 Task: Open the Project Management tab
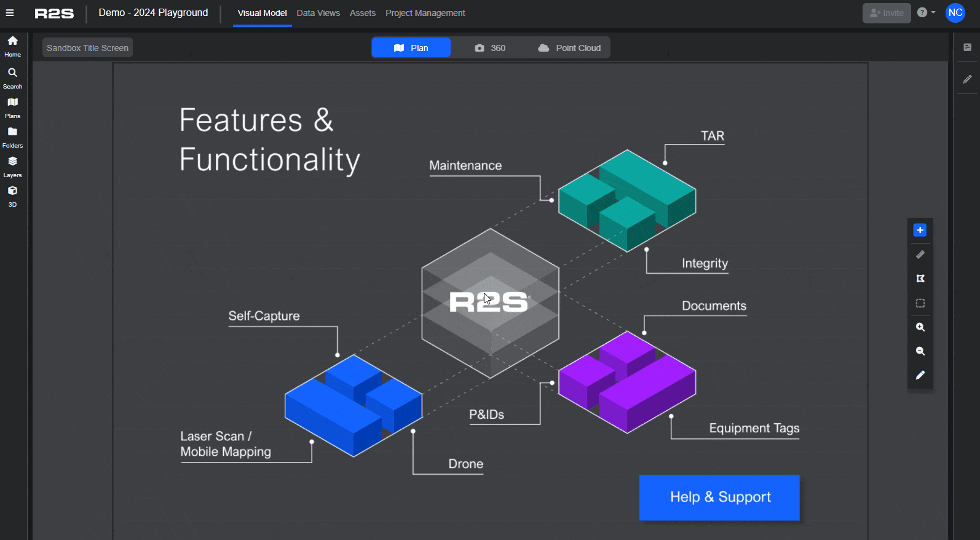[x=425, y=13]
